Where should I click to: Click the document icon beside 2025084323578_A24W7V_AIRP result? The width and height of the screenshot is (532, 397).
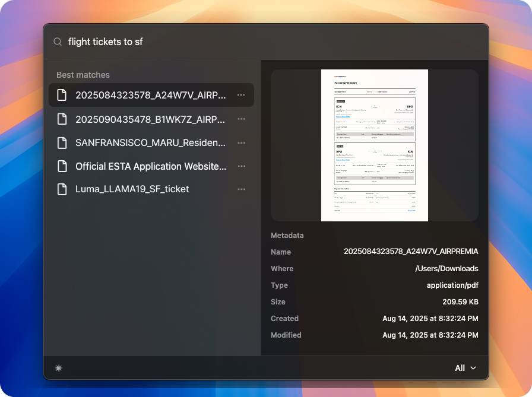pyautogui.click(x=62, y=95)
